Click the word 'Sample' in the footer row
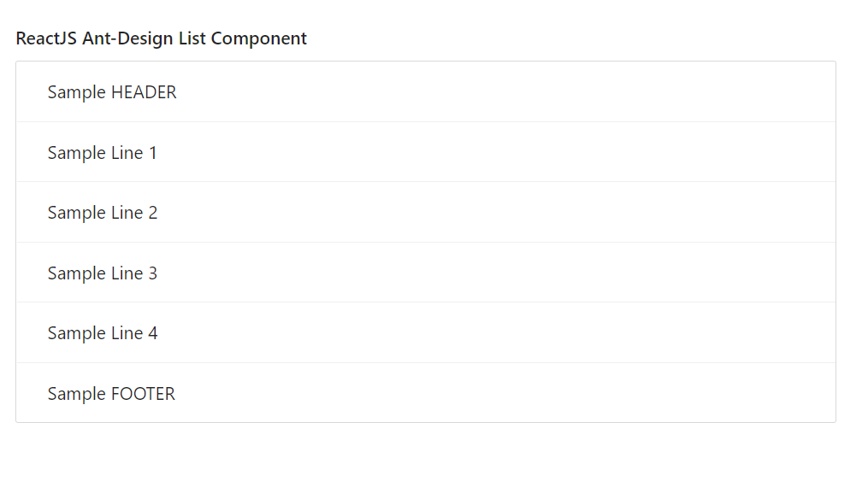Screen dimensions: 868x493 [77, 394]
